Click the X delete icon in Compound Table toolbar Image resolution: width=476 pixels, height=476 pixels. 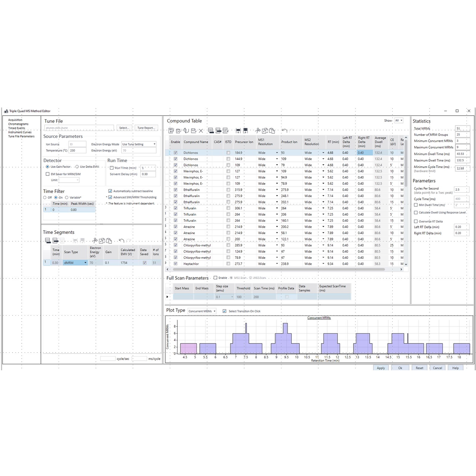pos(201,130)
